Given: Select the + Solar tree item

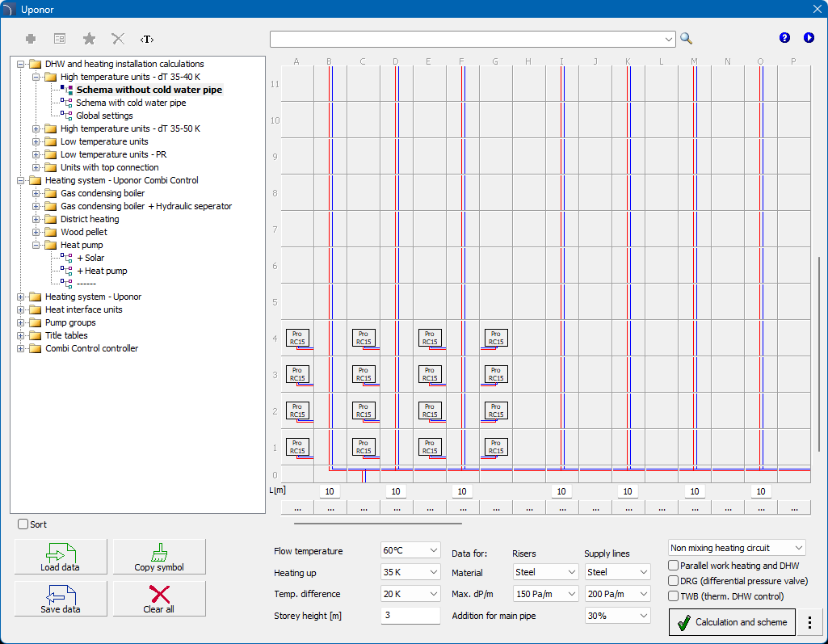Looking at the screenshot, I should click(90, 258).
